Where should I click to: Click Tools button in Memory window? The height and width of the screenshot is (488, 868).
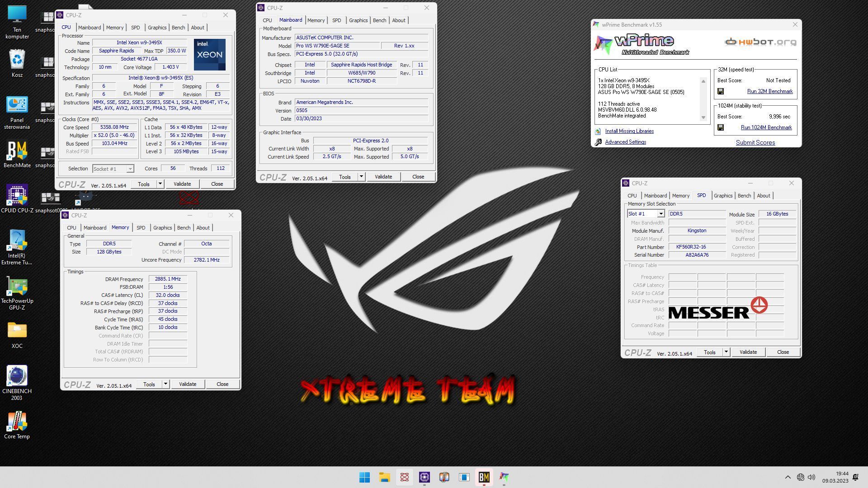pos(149,384)
